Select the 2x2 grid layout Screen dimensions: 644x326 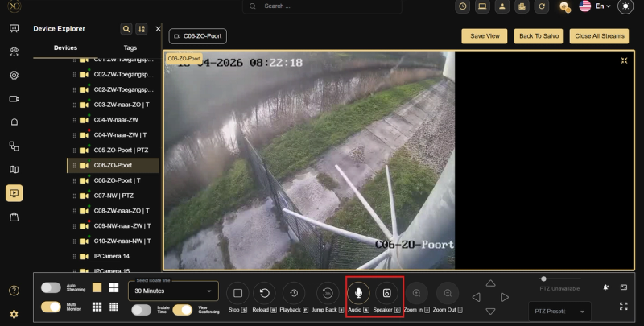tap(114, 287)
